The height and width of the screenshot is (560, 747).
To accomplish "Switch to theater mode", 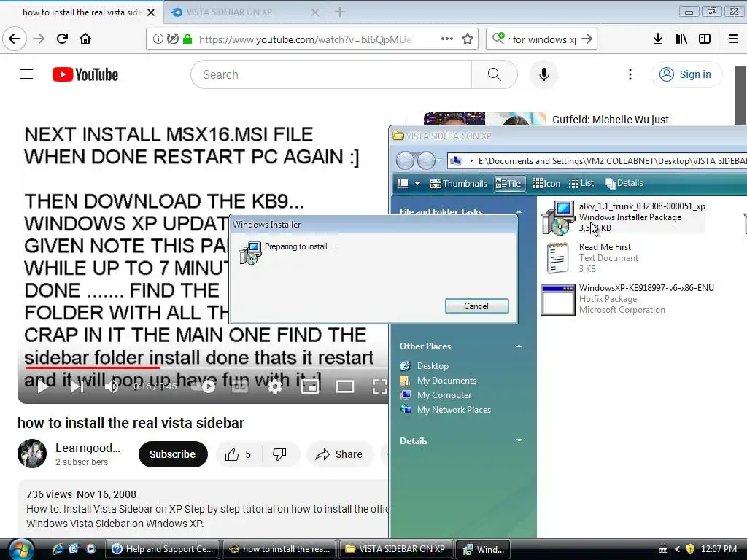I will point(344,386).
